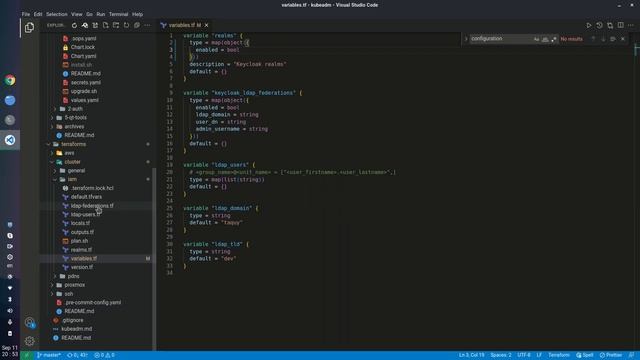Go to previous match in find widget
This screenshot has height=360, width=640.
[x=593, y=39]
